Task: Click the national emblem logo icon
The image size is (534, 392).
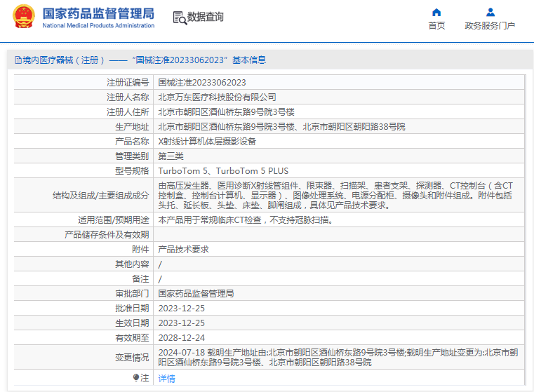Action: coord(23,16)
